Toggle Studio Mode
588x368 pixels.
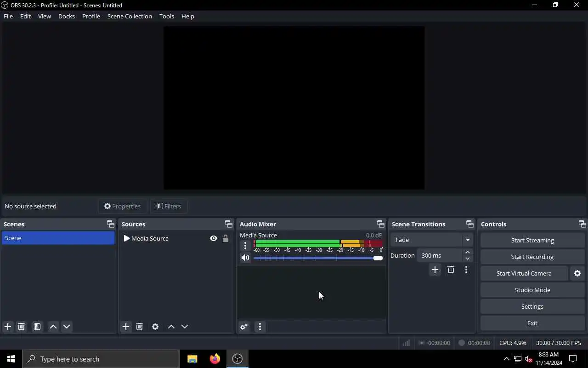[532, 290]
